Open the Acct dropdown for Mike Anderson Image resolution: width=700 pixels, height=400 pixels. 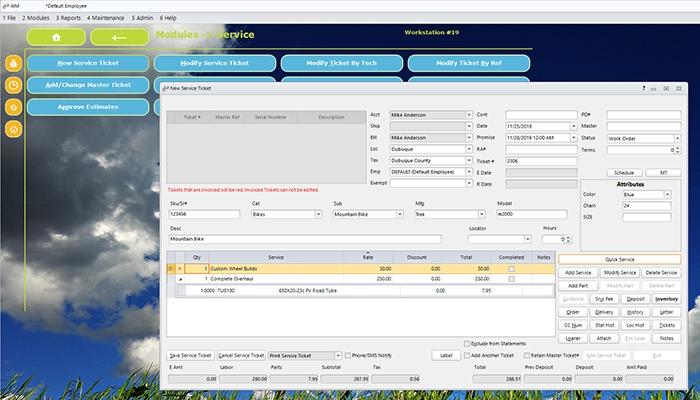pos(469,115)
